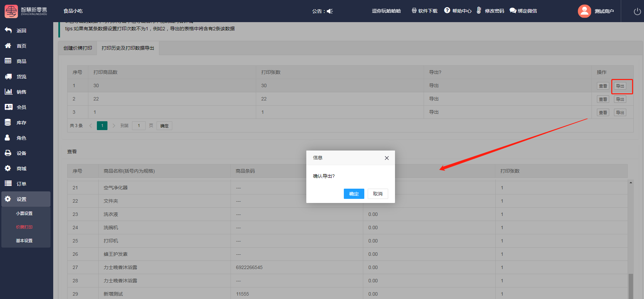The height and width of the screenshot is (299, 644).
Task: Open 小票设置 submenu item
Action: 24,214
